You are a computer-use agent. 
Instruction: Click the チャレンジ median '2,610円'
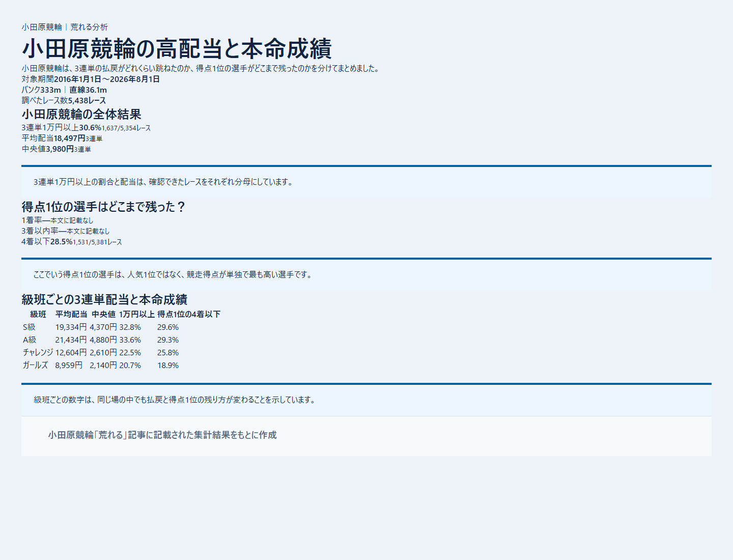103,352
